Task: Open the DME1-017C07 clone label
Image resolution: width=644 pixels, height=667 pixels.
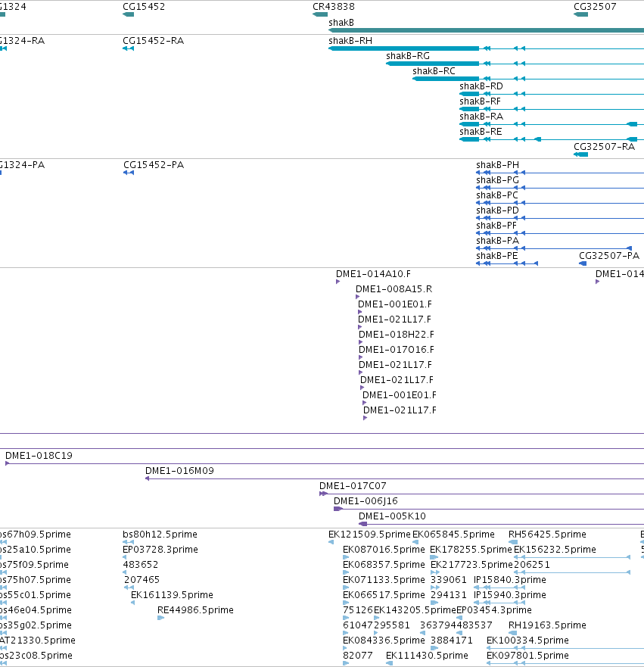Action: coord(353,486)
